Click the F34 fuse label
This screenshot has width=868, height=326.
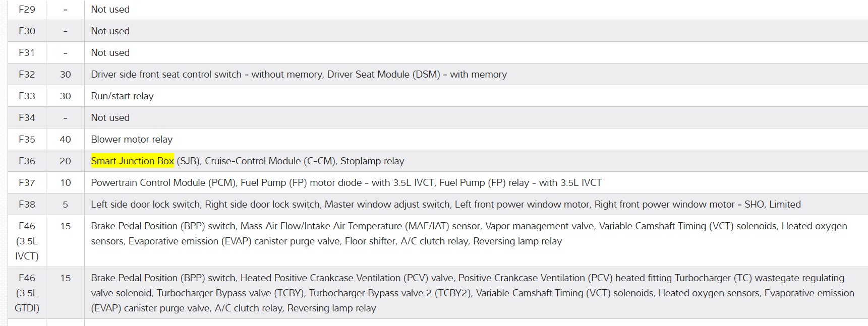27,118
